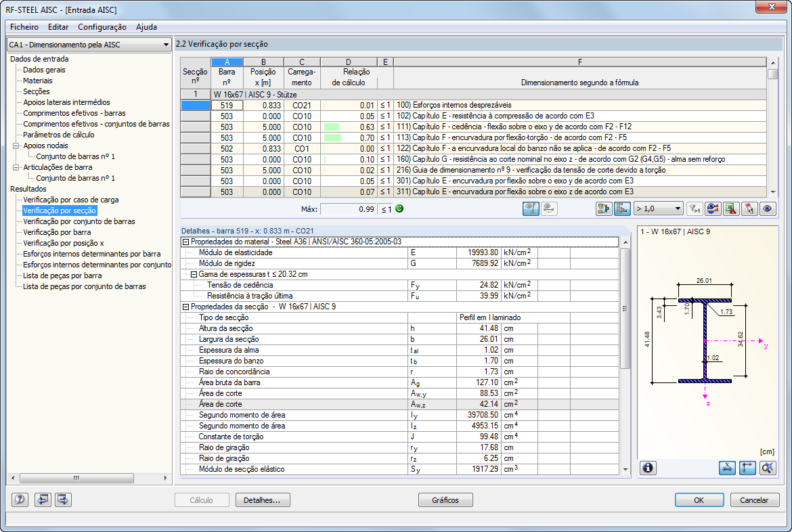The image size is (792, 532).
Task: Click the Cálculo button
Action: [202, 500]
